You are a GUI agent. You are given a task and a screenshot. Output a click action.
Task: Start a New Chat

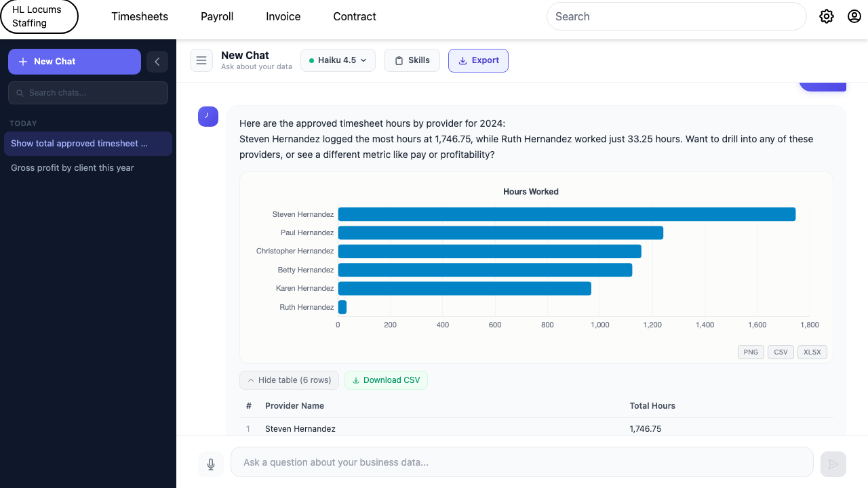(x=75, y=61)
